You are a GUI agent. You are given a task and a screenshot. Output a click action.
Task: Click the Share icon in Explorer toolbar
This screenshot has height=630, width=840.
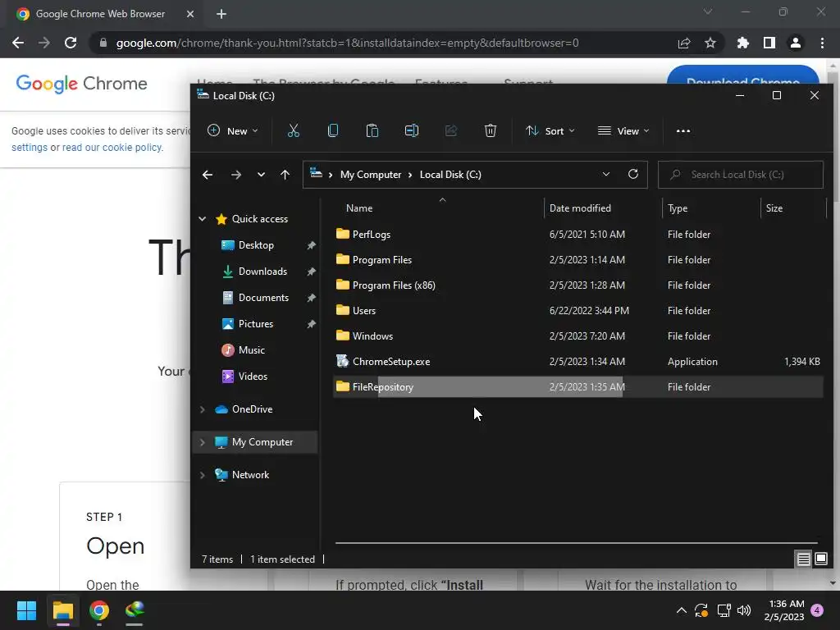451,130
